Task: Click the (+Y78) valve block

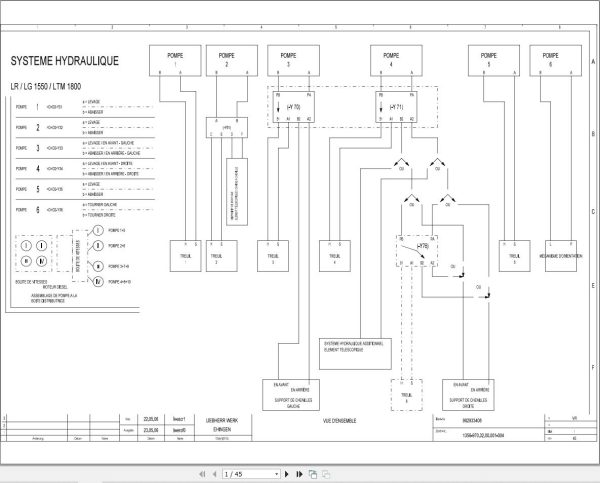Action: point(417,251)
